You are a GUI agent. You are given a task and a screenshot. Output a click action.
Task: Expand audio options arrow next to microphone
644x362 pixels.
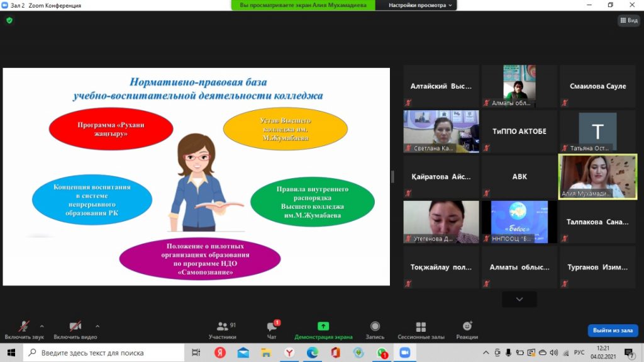point(42,326)
